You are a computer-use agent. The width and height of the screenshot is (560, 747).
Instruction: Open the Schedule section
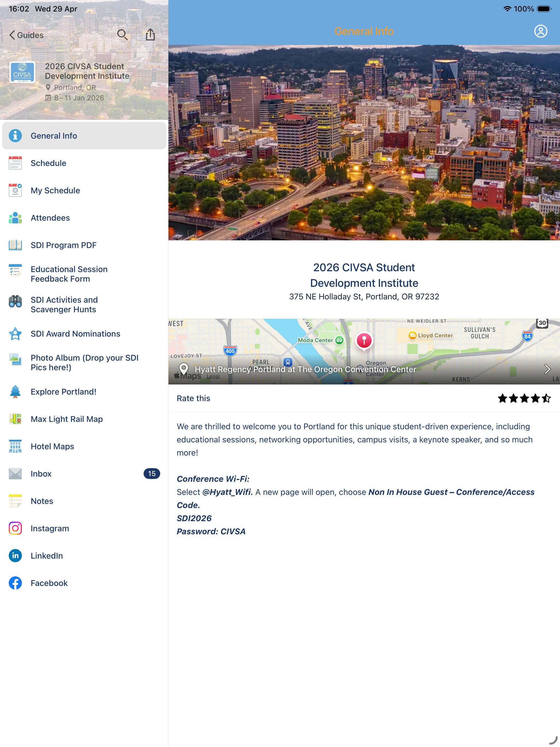click(x=84, y=163)
